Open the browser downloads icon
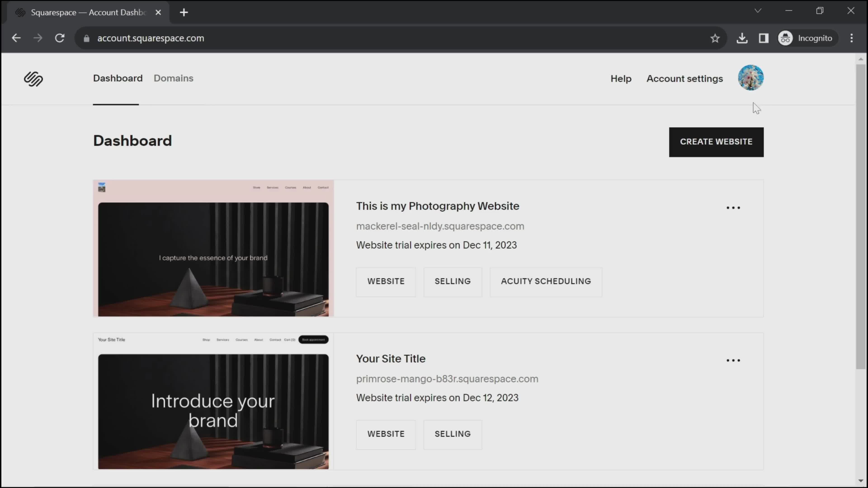 click(x=742, y=38)
